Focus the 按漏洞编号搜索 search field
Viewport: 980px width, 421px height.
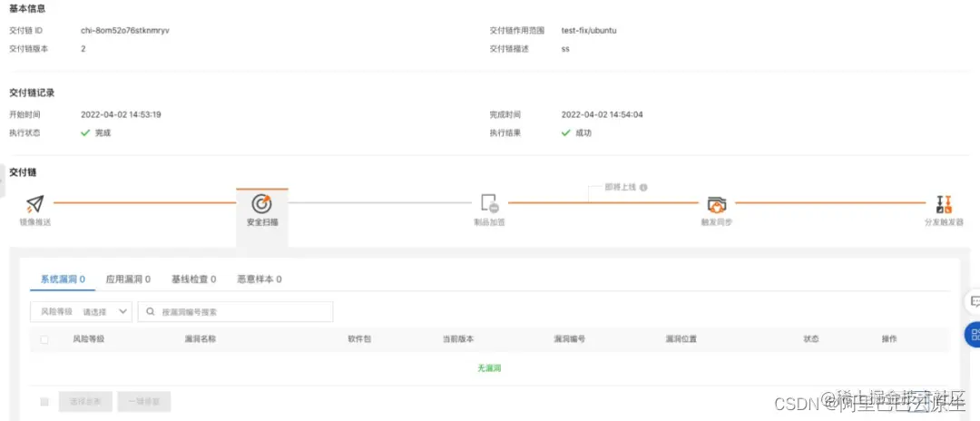pos(236,312)
